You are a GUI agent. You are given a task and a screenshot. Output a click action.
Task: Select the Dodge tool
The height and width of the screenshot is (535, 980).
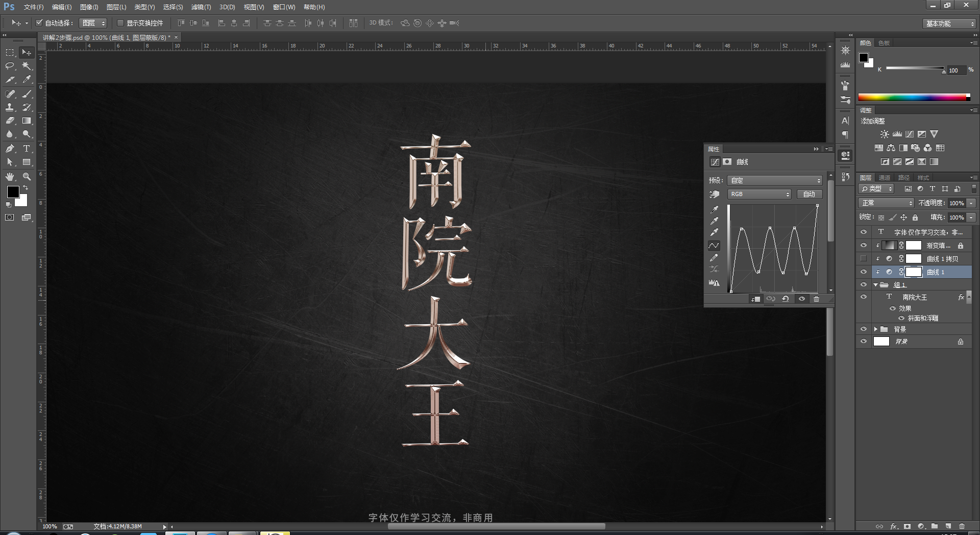tap(27, 134)
